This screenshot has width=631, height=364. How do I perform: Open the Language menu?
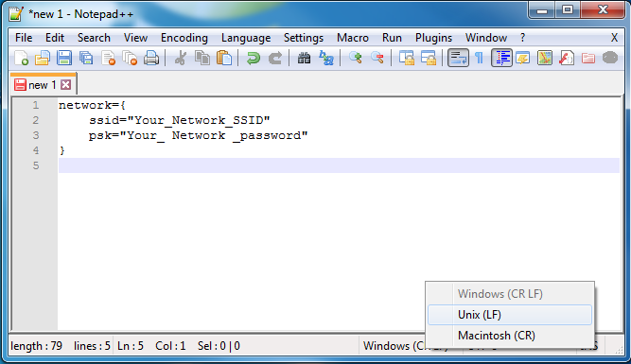[246, 38]
